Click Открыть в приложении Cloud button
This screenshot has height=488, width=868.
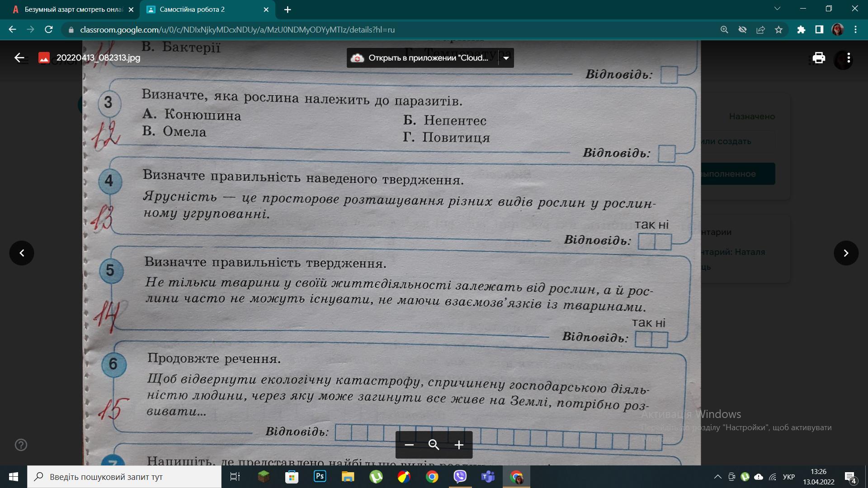(x=423, y=58)
